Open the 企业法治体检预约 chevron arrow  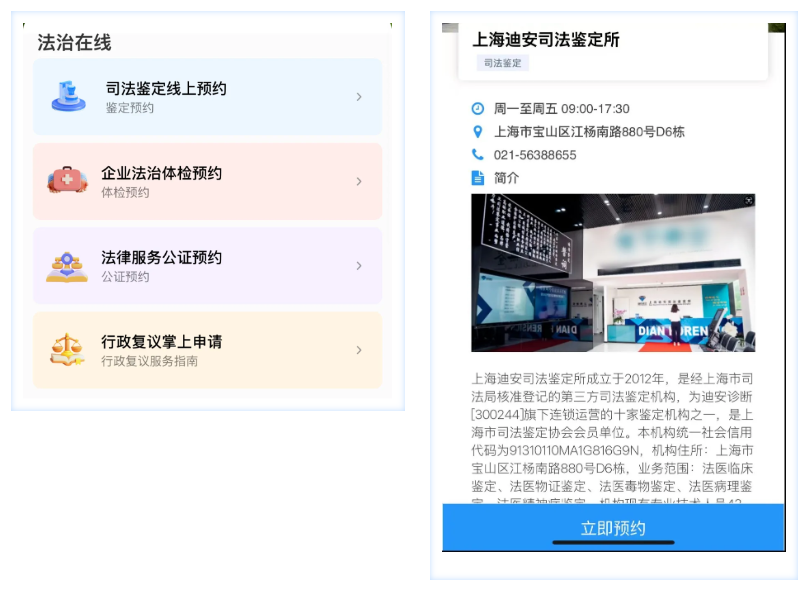359,181
